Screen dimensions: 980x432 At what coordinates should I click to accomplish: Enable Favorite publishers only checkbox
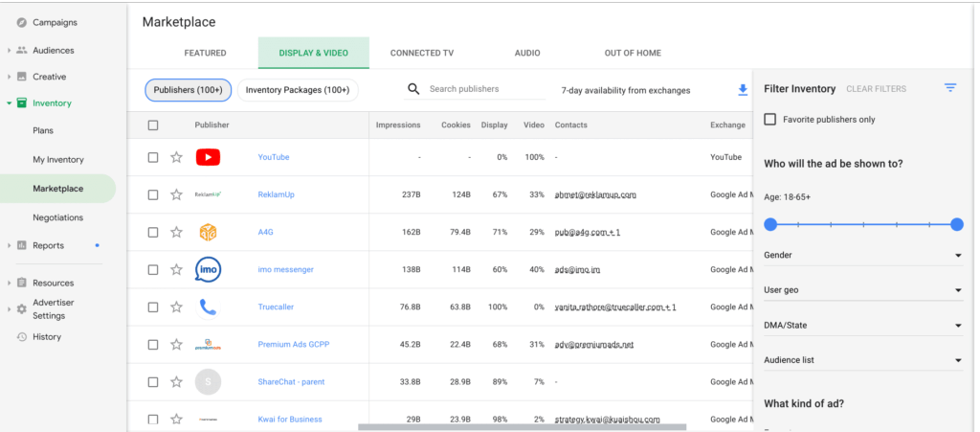click(x=770, y=120)
